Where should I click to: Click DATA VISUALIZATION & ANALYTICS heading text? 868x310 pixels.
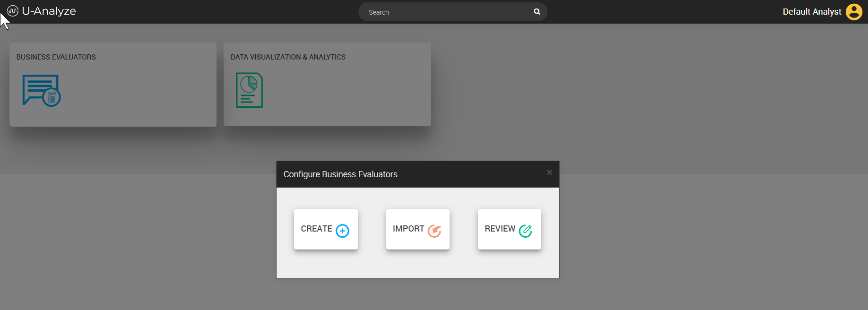[288, 57]
